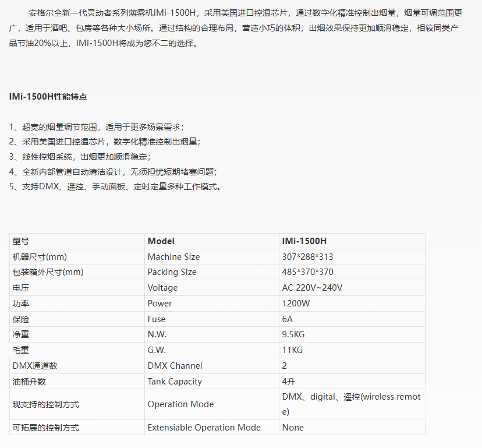Viewport: 482px width, 448px height.
Task: Click the IMi-1500H性能特点 heading
Action: (x=48, y=97)
